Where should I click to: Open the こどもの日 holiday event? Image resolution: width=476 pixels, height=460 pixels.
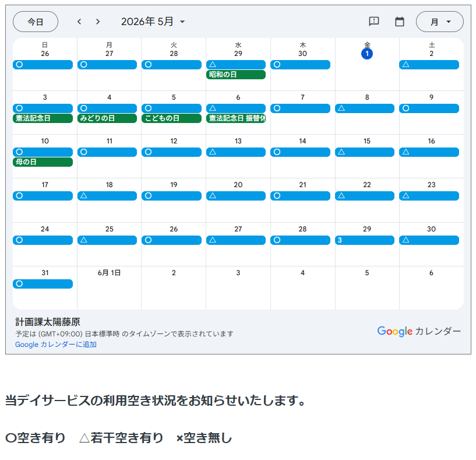coord(171,118)
